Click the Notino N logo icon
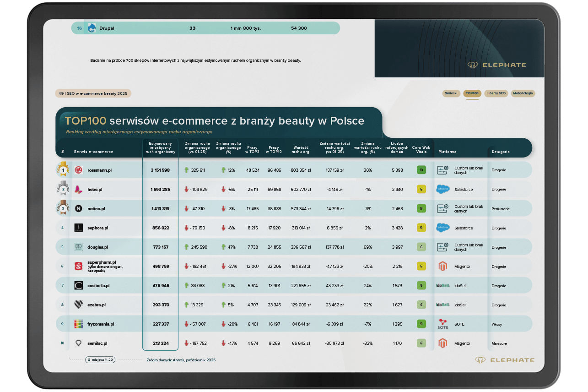Image resolution: width=588 pixels, height=392 pixels. tap(78, 209)
